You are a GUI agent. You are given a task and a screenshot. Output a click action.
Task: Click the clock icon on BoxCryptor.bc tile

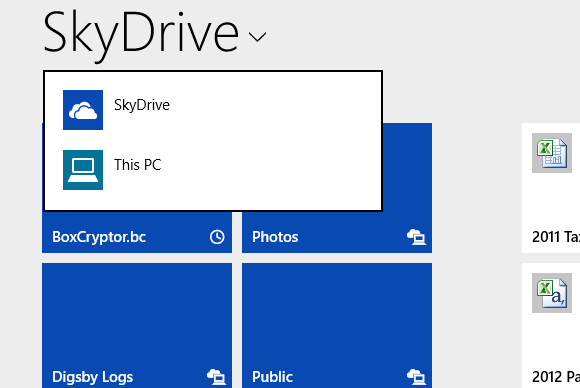(x=217, y=237)
